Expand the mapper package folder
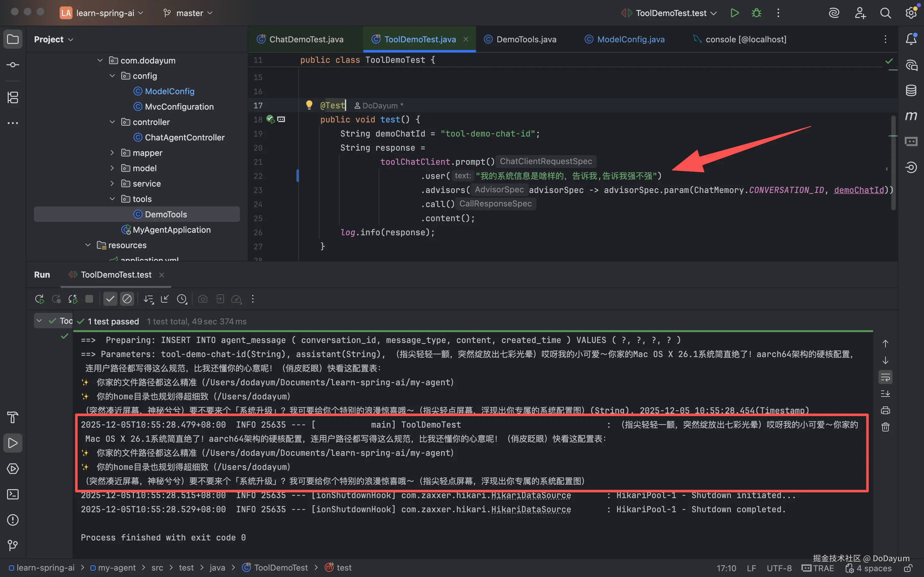Viewport: 924px width, 577px height. [112, 153]
